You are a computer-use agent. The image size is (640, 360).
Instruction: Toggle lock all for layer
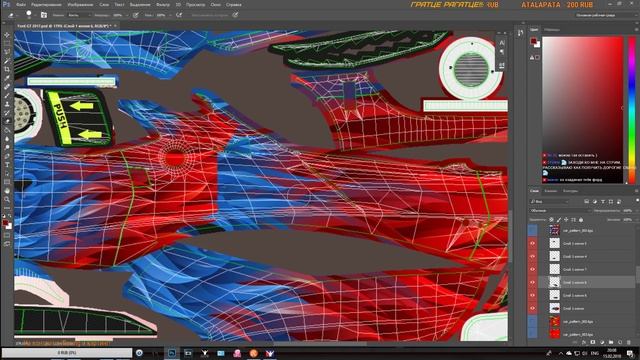(x=581, y=220)
